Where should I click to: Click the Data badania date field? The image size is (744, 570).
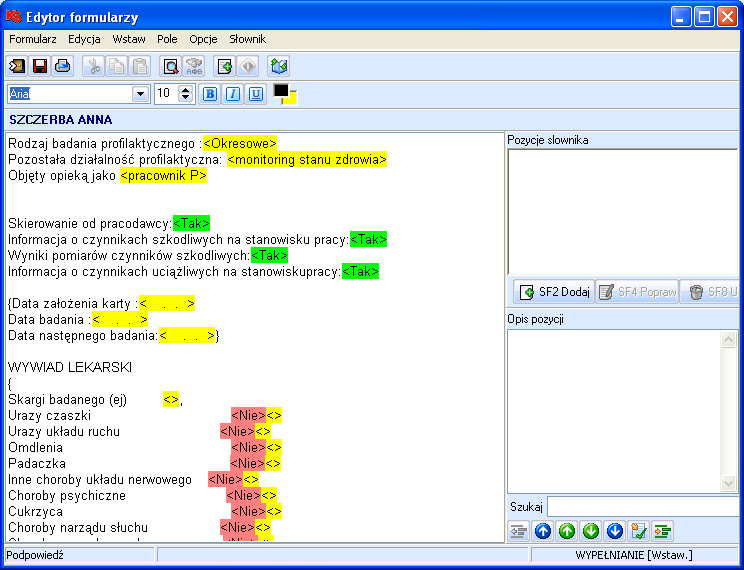(x=120, y=319)
